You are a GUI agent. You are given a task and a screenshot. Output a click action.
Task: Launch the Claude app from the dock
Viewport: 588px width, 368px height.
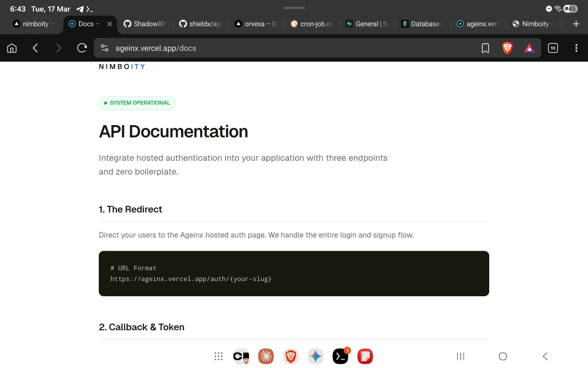[x=266, y=356]
